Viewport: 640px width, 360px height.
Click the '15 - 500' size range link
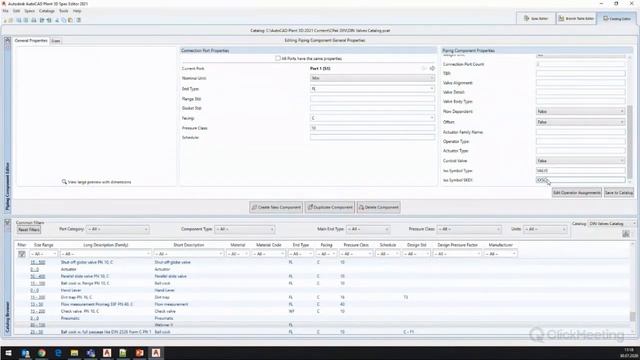38,262
